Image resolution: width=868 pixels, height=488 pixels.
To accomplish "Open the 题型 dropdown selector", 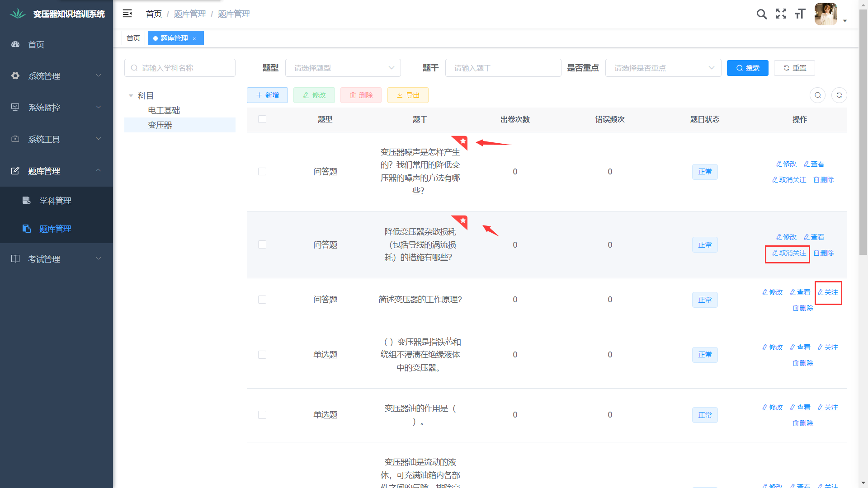I will click(343, 68).
